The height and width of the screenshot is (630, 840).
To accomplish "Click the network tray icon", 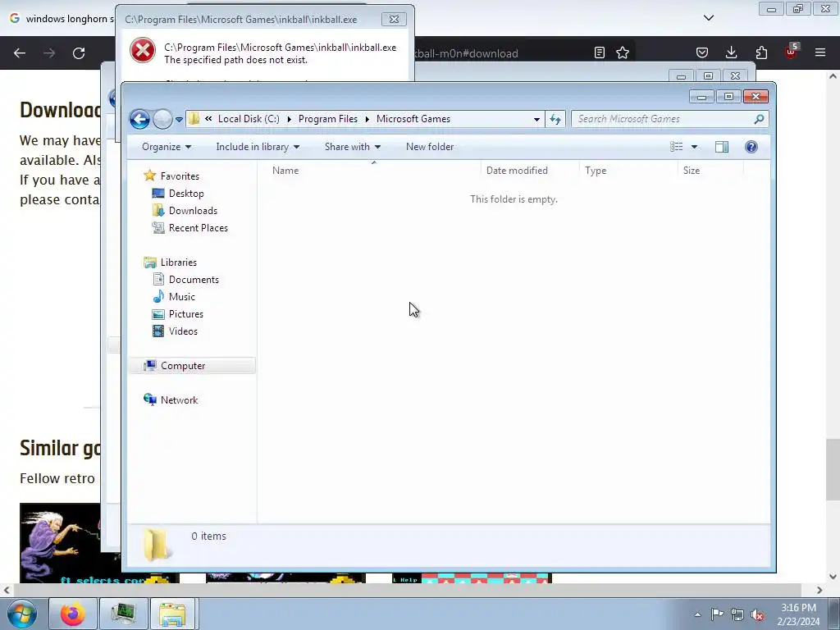I will coord(737,614).
